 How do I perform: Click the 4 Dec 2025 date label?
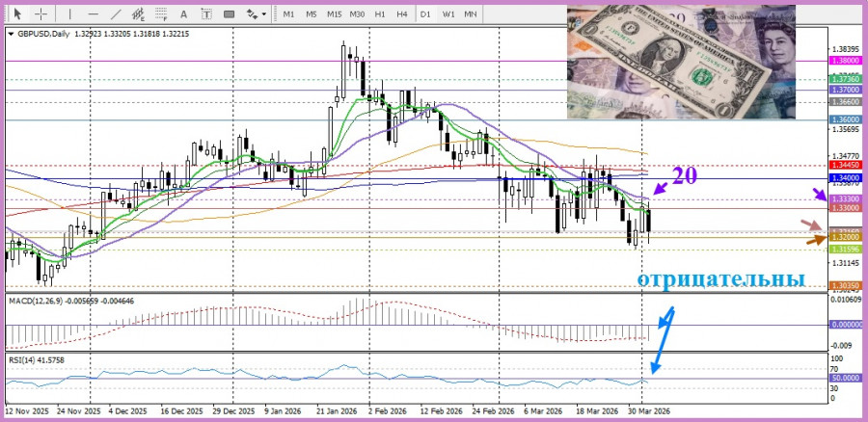[128, 412]
